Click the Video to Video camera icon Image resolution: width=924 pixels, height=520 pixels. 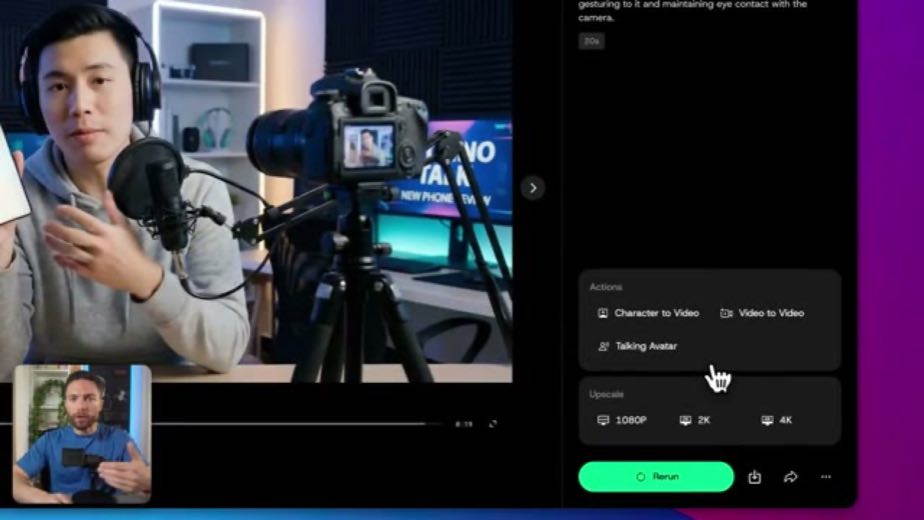(726, 313)
